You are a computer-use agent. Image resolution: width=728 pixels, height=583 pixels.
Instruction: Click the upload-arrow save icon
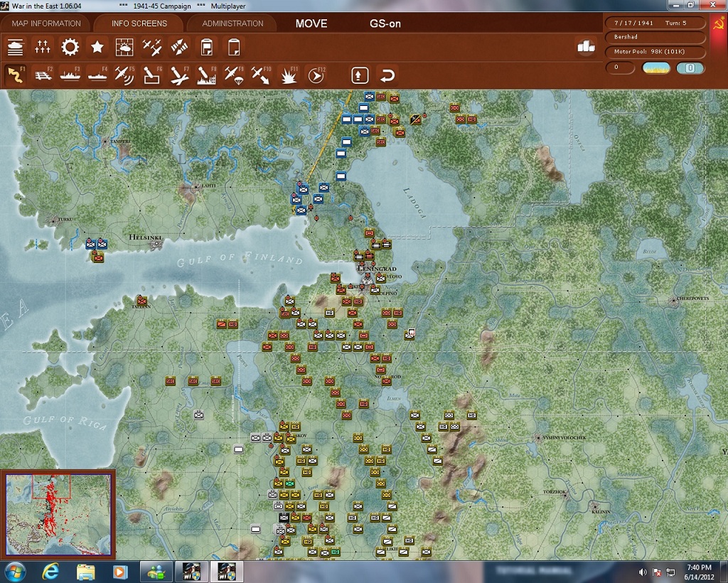point(360,75)
